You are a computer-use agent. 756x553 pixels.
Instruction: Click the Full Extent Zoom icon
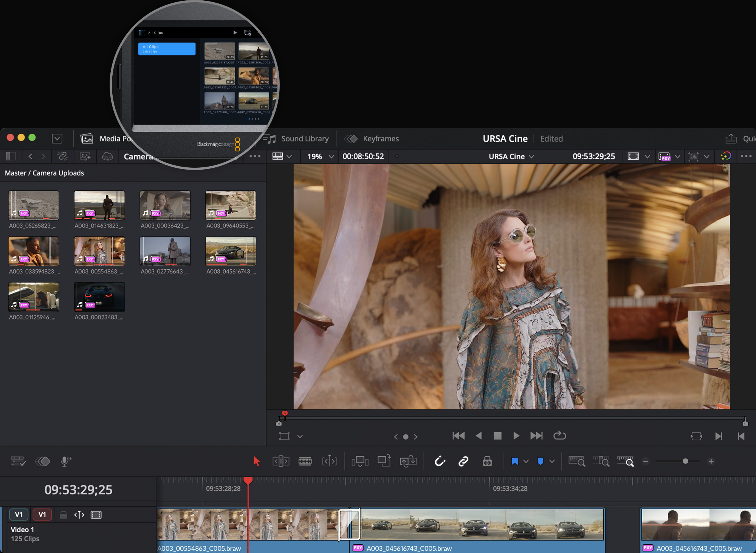click(x=577, y=461)
